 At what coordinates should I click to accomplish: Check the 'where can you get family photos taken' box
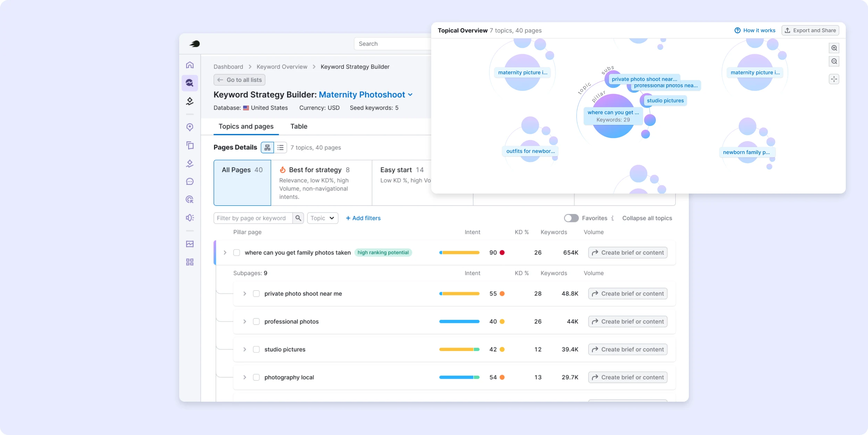coord(237,253)
